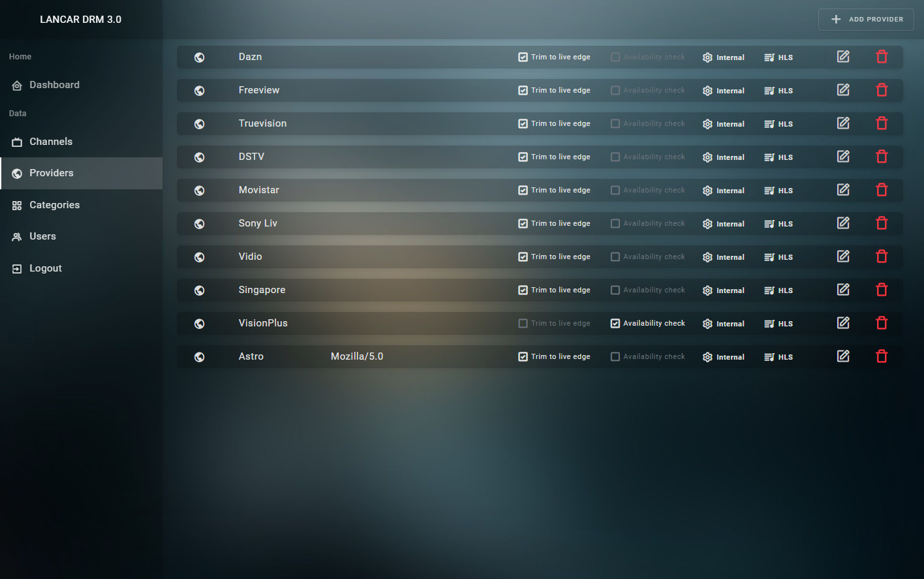Select the Freeview provider name
The width and height of the screenshot is (924, 579).
tap(259, 90)
